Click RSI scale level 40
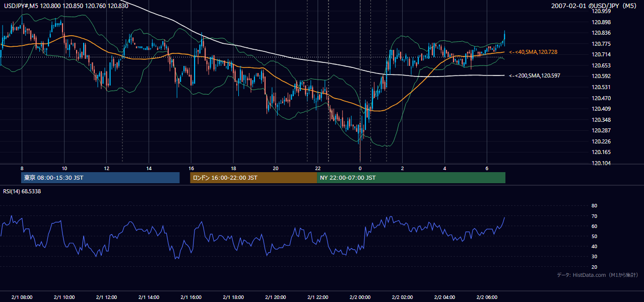Image resolution: width=644 pixels, height=302 pixels. coord(594,246)
